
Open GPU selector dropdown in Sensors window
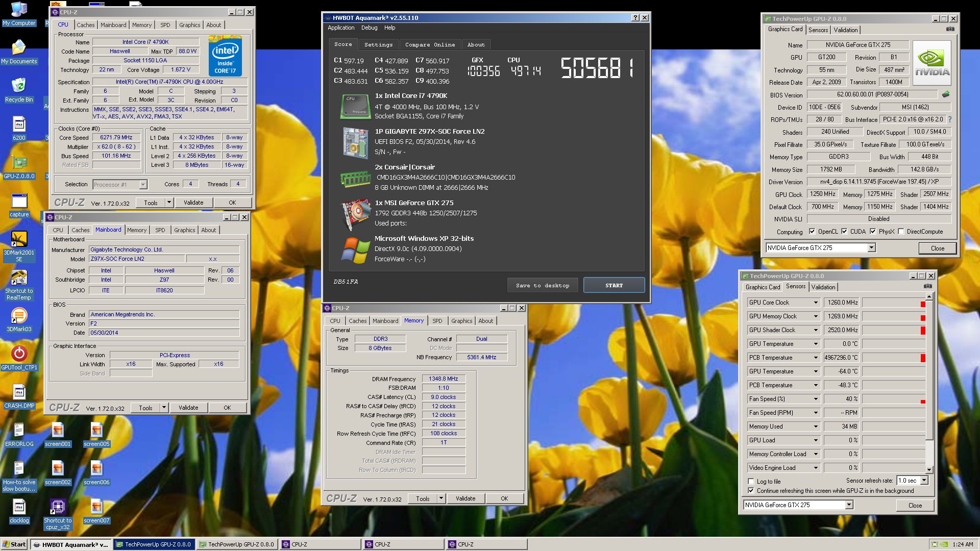pyautogui.click(x=849, y=505)
